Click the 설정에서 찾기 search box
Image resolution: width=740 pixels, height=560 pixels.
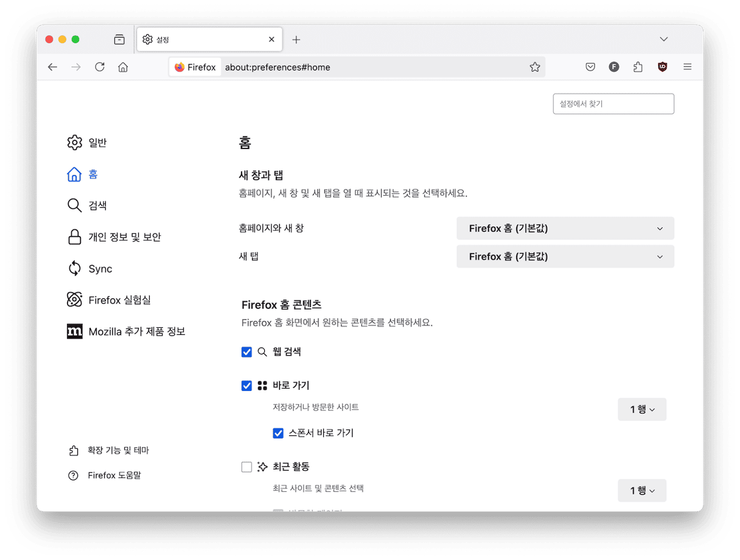pos(613,104)
